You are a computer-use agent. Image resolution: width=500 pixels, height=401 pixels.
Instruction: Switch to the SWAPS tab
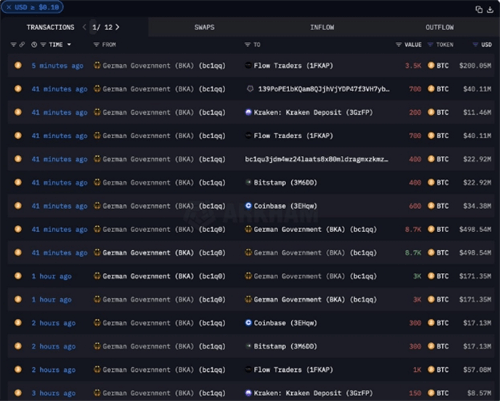tap(204, 27)
